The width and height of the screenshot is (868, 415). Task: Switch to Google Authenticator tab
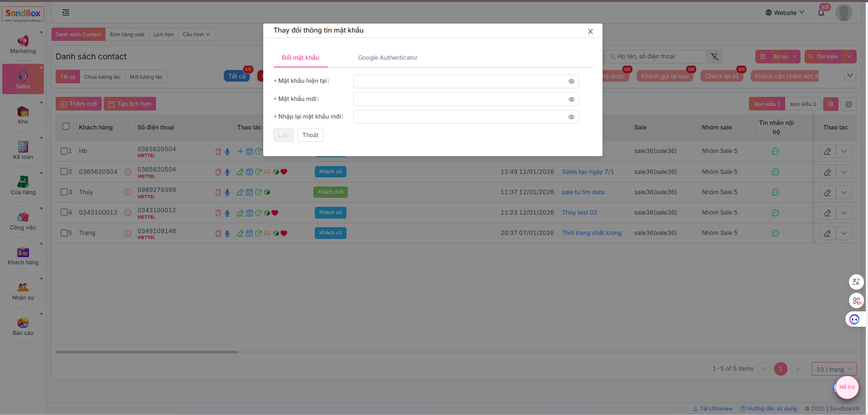click(388, 58)
